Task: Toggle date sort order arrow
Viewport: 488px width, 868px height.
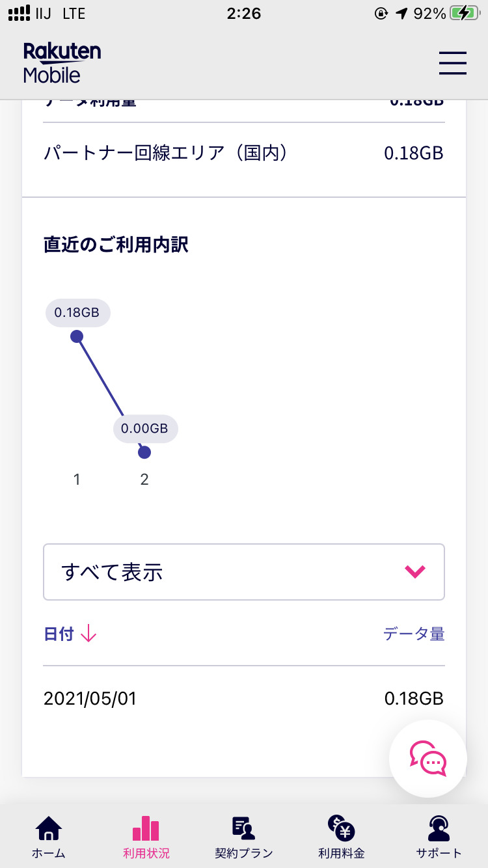Action: point(88,634)
